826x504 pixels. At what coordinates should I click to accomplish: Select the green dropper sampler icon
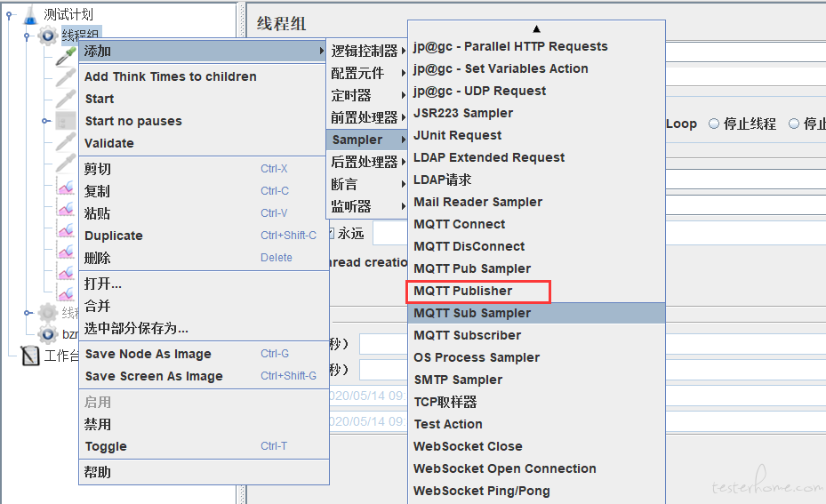(66, 56)
